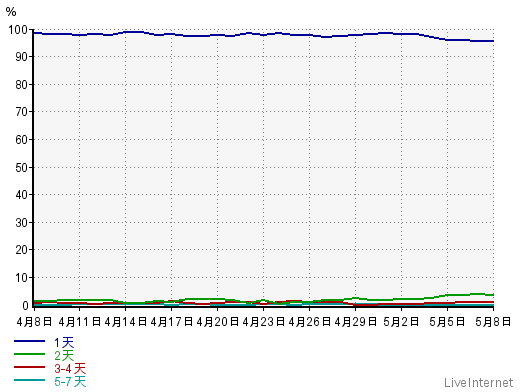This screenshot has width=520, height=392.
Task: Click the teal 5-7天 legend line swatch
Action: coord(29,380)
